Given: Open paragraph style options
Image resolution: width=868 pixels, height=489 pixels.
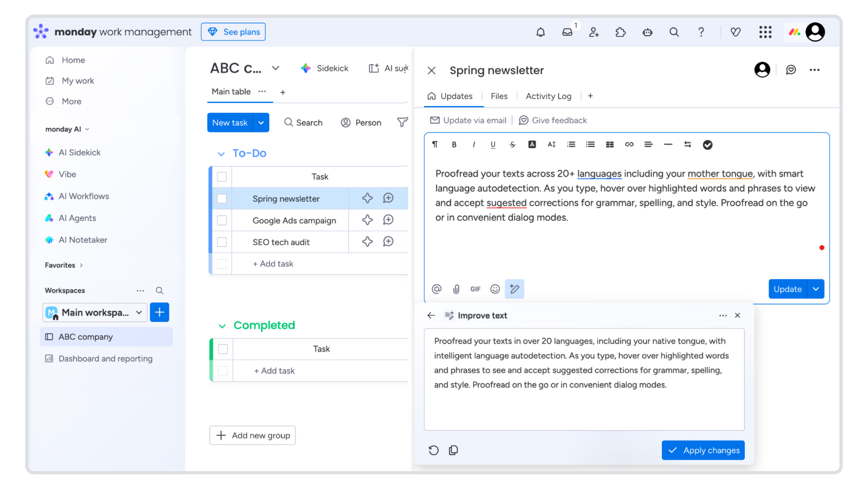Looking at the screenshot, I should [x=435, y=145].
